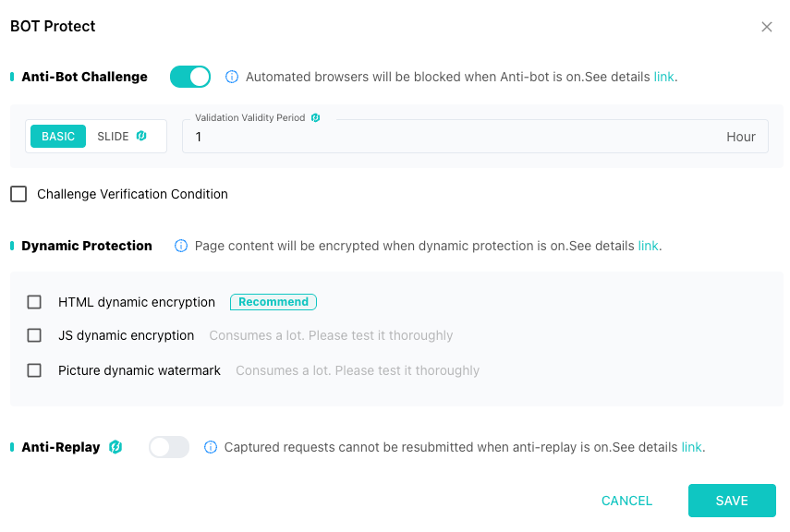Image resolution: width=790 pixels, height=532 pixels.
Task: Disable the Anti-Bot Challenge toggle
Action: pos(190,77)
